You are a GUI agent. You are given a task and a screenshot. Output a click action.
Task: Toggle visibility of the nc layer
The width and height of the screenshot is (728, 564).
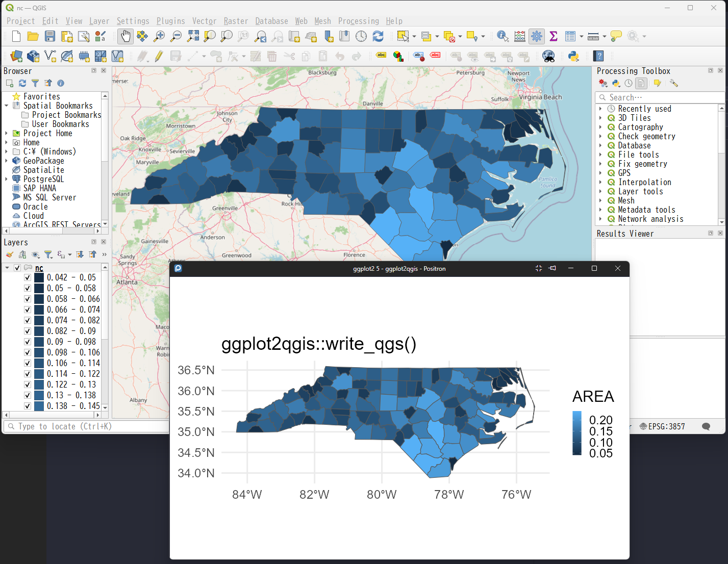(x=17, y=268)
